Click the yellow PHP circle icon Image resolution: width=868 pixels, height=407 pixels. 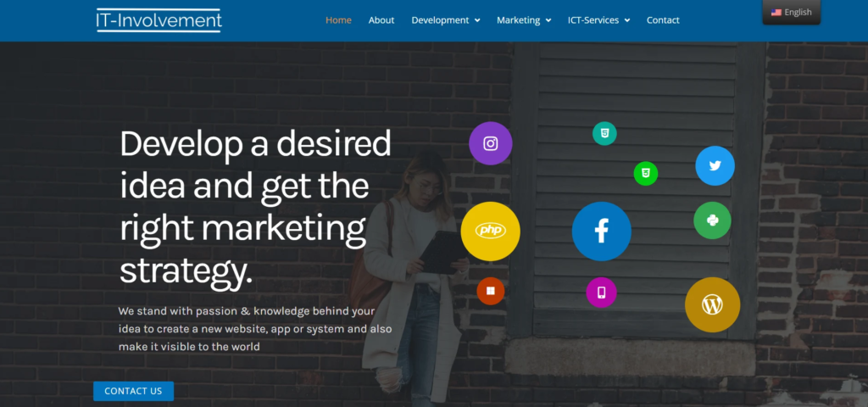(491, 231)
